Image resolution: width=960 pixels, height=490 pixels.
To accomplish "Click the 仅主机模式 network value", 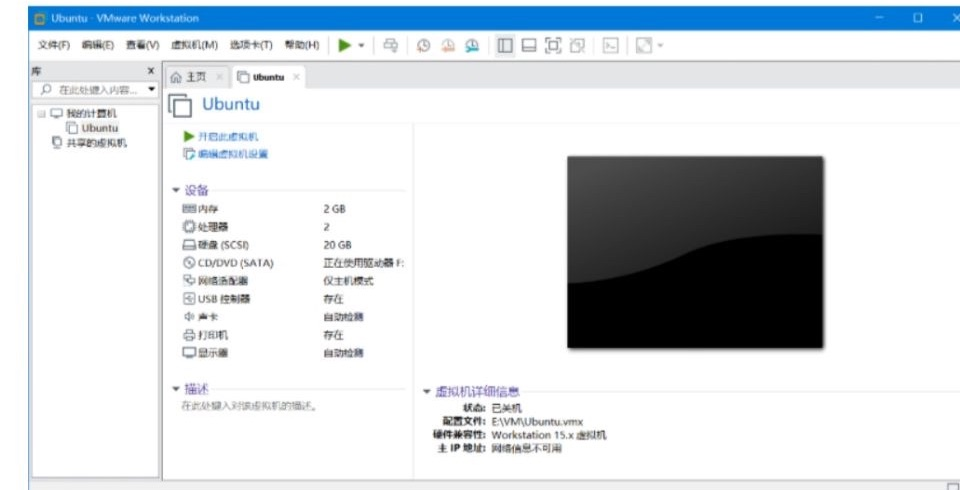I will [348, 281].
